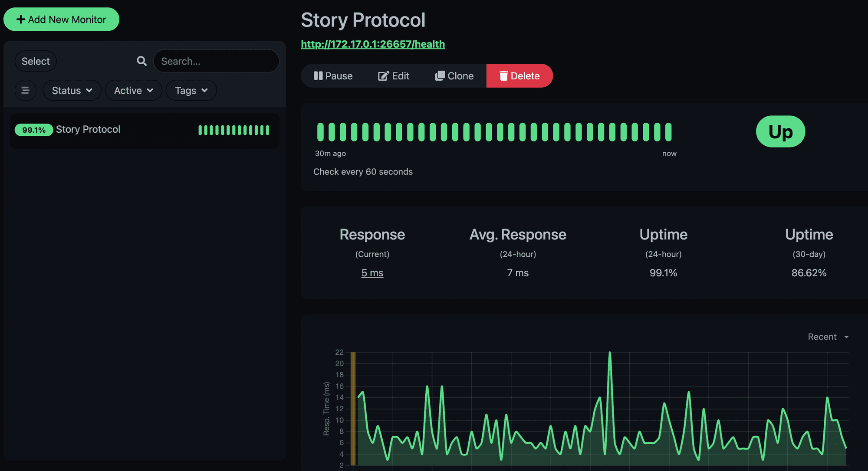
Task: Open the health URL link
Action: (373, 44)
